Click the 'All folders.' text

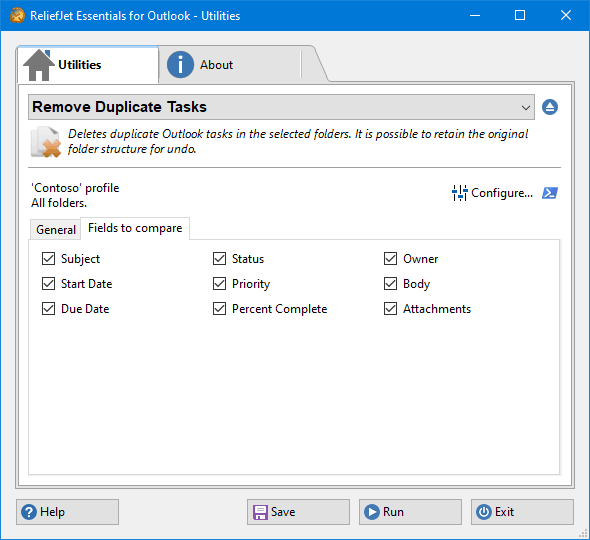59,203
